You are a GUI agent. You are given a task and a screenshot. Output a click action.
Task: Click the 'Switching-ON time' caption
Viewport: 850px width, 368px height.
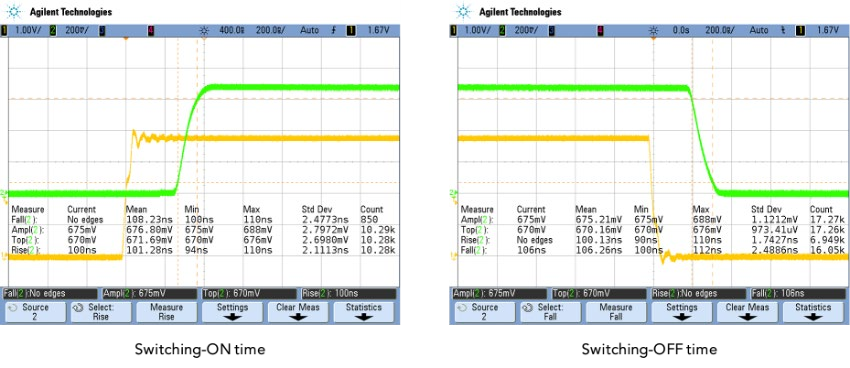200,349
